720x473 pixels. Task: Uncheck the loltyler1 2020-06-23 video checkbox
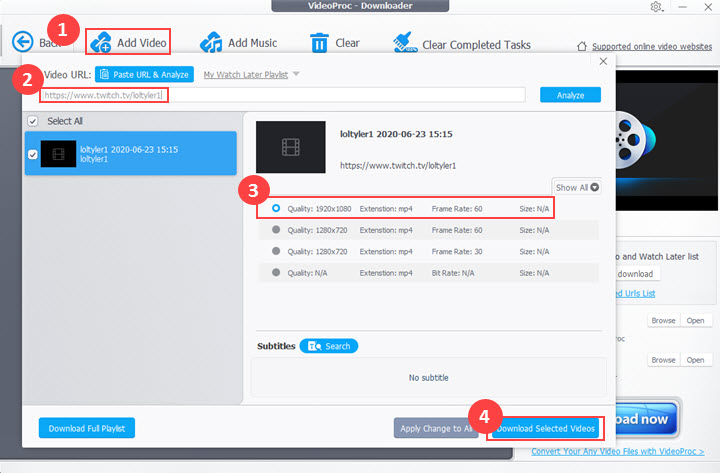point(33,154)
